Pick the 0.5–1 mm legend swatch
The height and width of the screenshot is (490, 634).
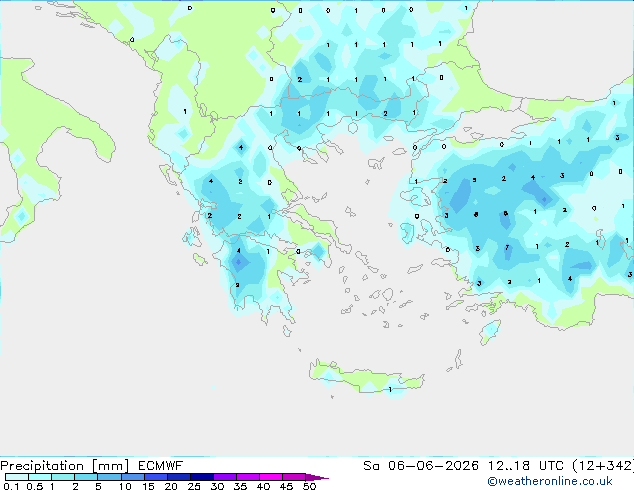40,477
